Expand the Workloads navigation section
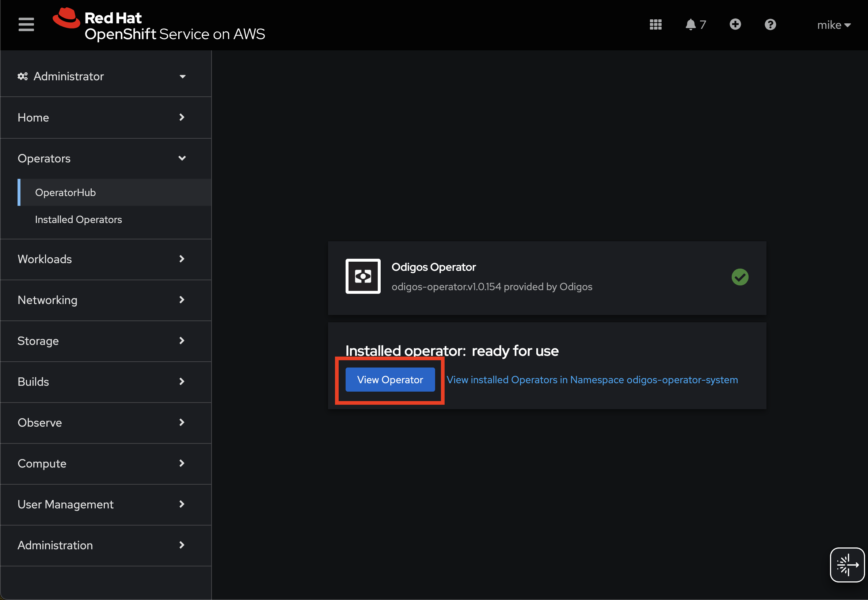868x600 pixels. click(102, 259)
